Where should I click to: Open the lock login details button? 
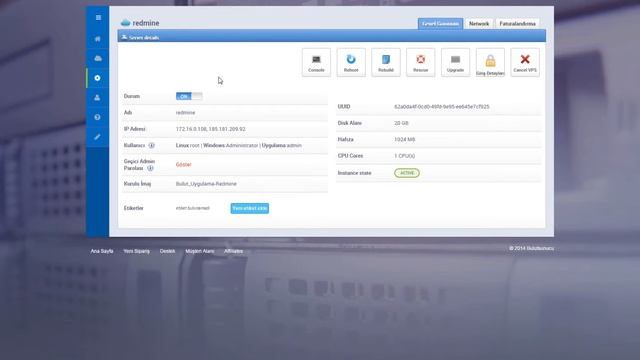(490, 62)
